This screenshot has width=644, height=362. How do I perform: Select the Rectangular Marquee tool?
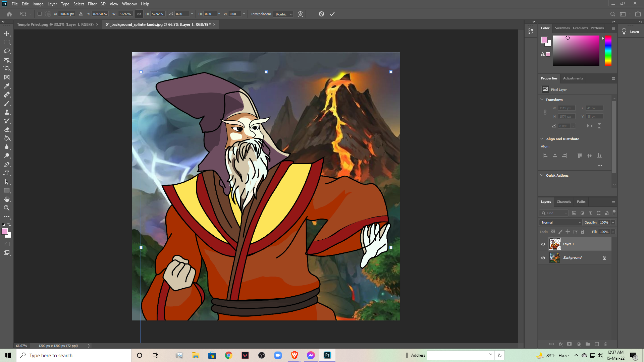pos(7,43)
